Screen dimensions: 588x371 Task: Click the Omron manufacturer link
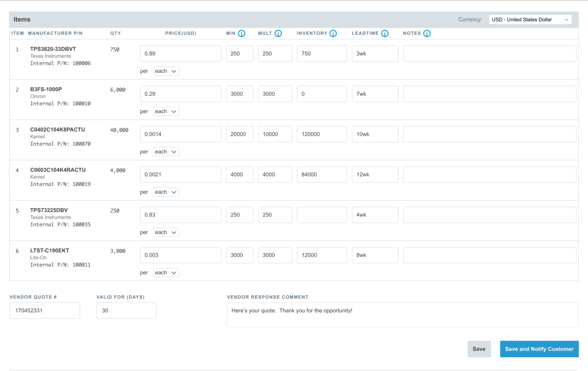coord(38,96)
